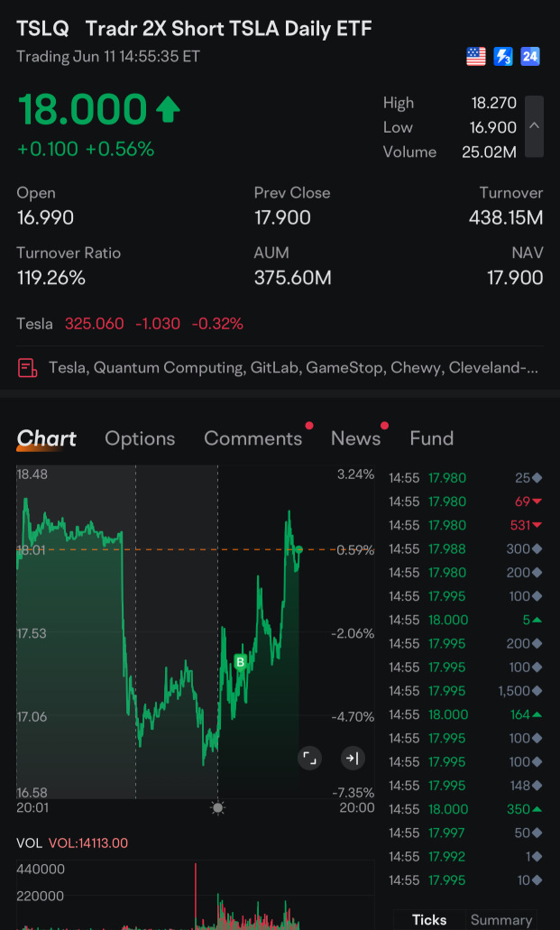Tap the tick row with 164 volume
Viewport: 560px width, 930px height.
tap(465, 714)
